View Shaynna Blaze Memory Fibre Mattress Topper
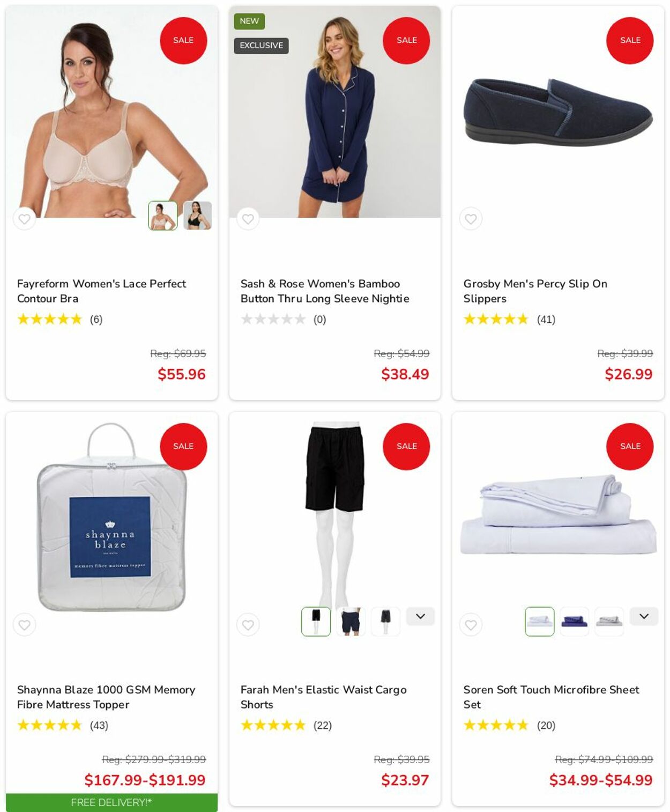Screen dimensions: 670x812 pos(106,697)
